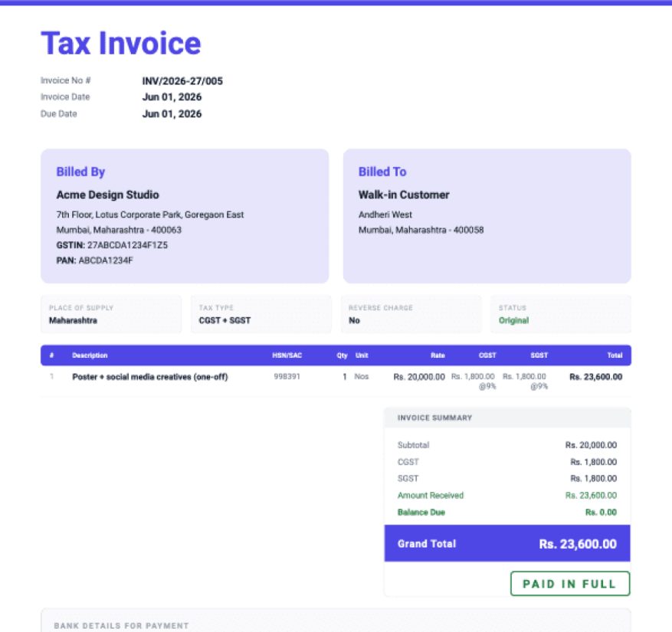Click the SGST label in the invoice summary
672x632 pixels.
(x=408, y=479)
